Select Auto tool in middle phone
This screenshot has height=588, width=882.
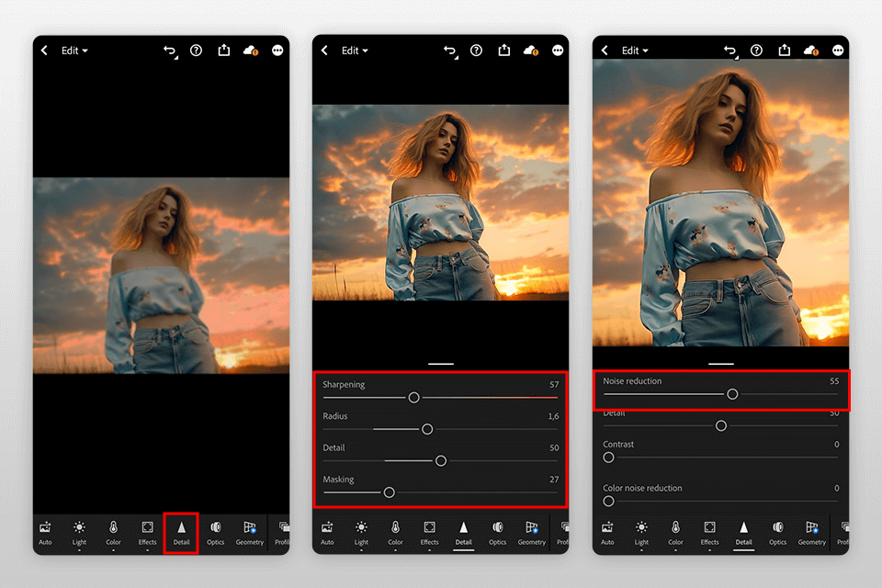327,533
